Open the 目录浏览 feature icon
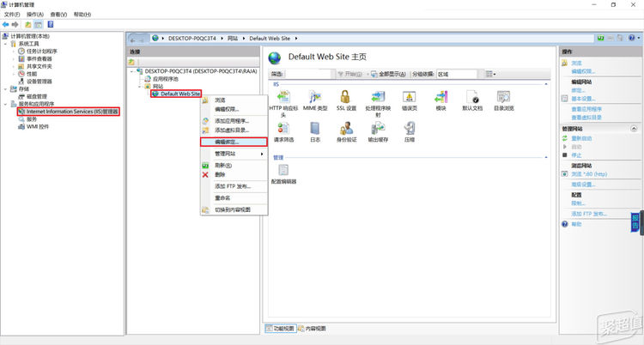644x345 pixels. click(x=504, y=97)
